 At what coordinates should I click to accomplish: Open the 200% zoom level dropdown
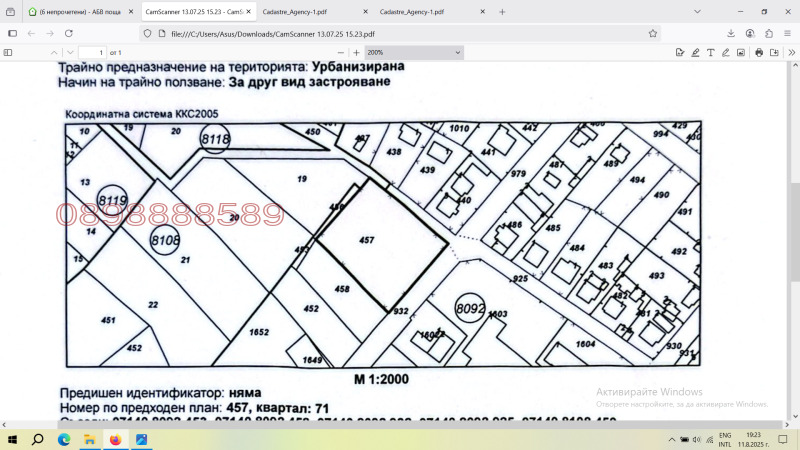tap(414, 53)
